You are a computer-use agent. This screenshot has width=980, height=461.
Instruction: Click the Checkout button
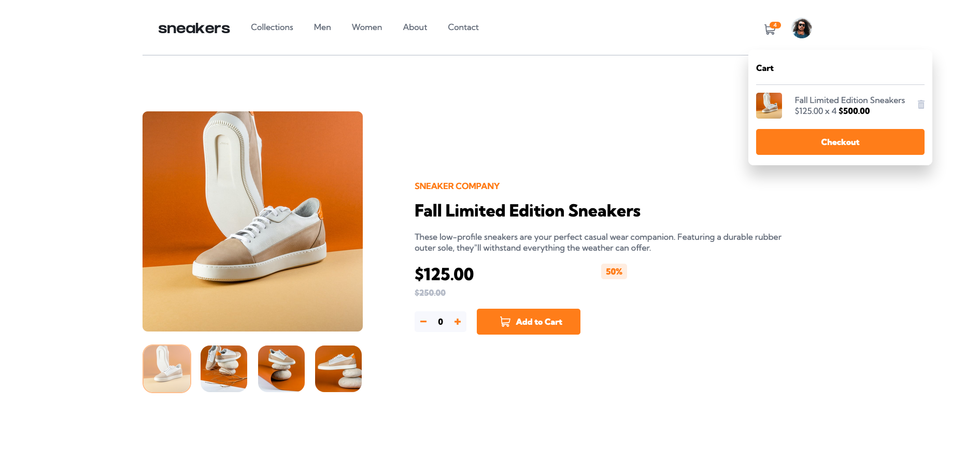click(x=840, y=142)
